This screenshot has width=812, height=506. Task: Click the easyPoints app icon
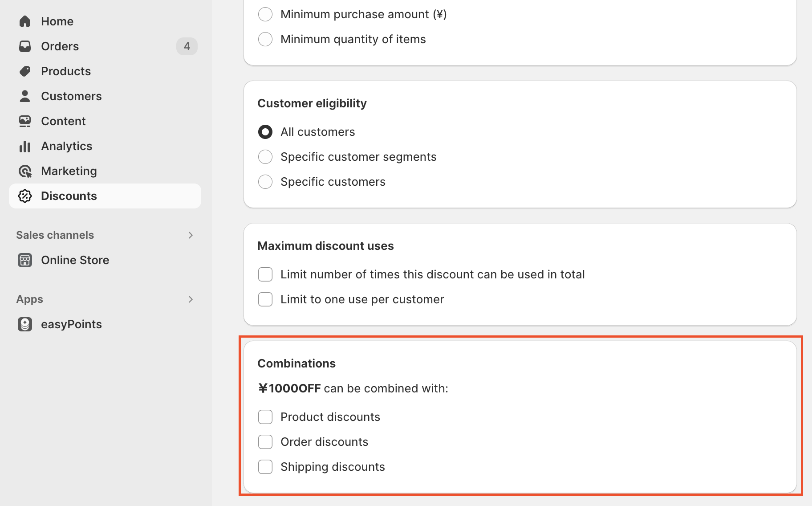point(25,324)
